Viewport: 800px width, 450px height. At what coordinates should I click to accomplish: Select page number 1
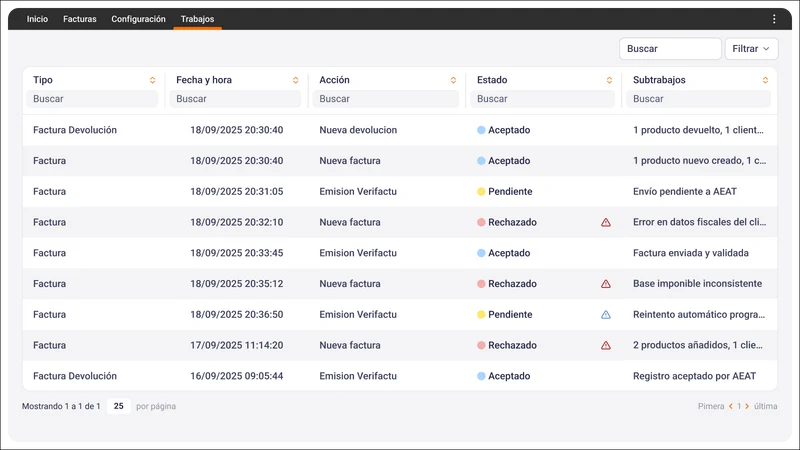point(739,406)
